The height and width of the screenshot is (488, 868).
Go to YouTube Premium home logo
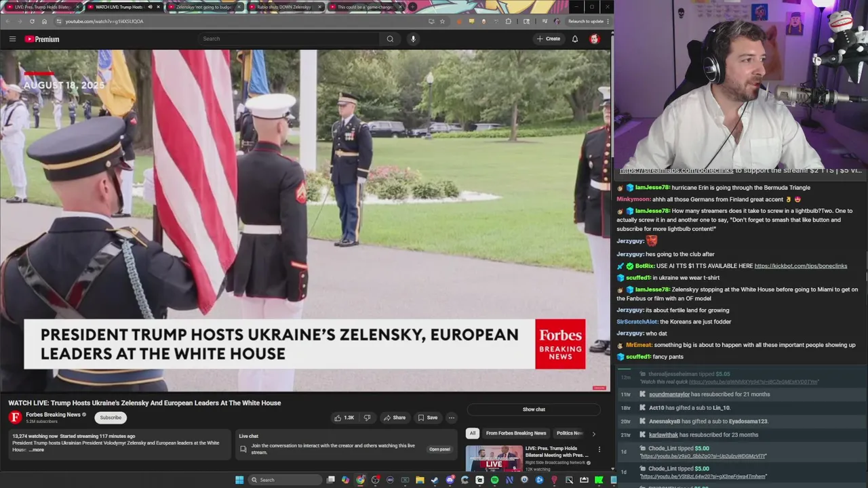[42, 39]
